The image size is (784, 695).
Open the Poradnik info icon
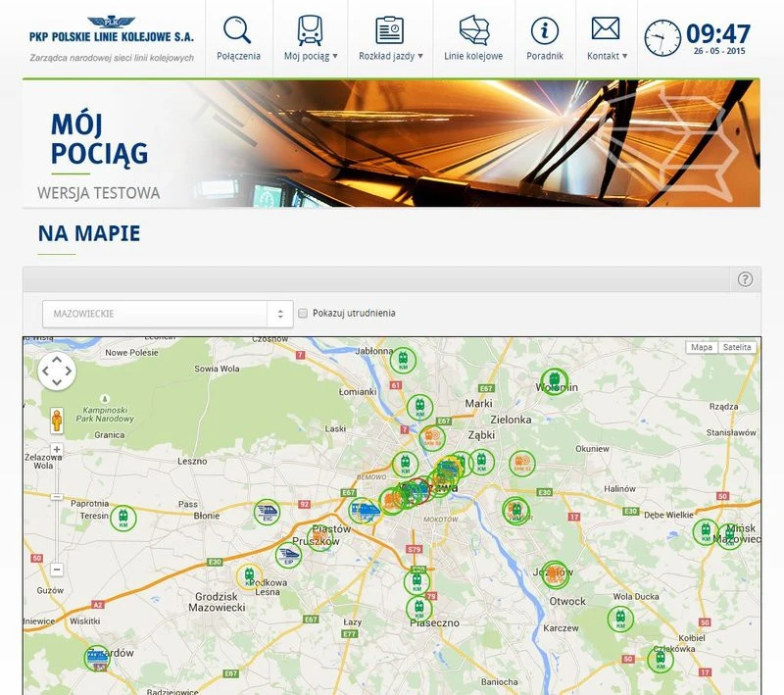[x=545, y=30]
